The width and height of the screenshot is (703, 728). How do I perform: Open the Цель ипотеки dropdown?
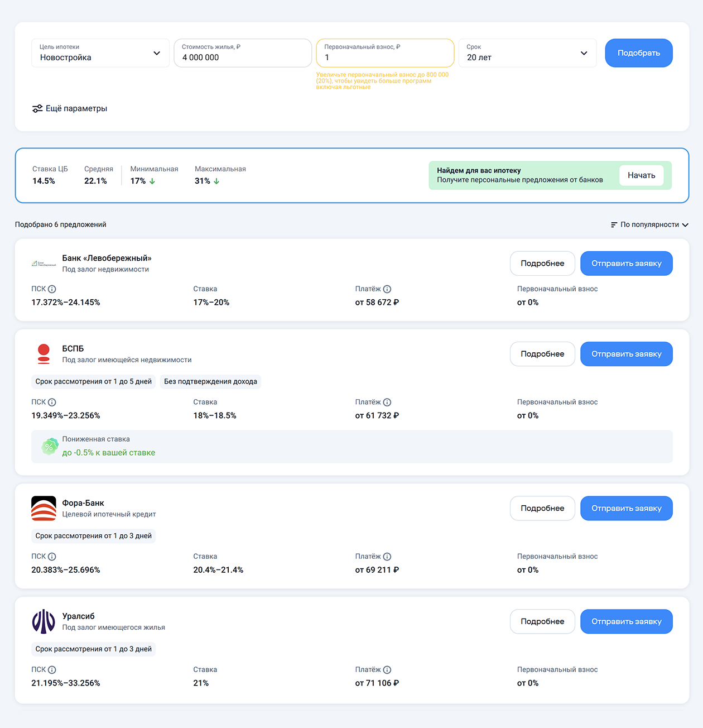tap(100, 53)
